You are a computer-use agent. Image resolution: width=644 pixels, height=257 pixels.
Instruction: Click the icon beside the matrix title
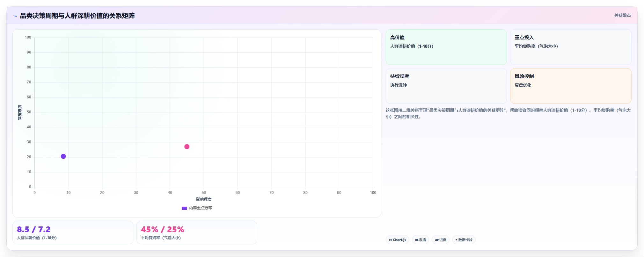coord(15,16)
